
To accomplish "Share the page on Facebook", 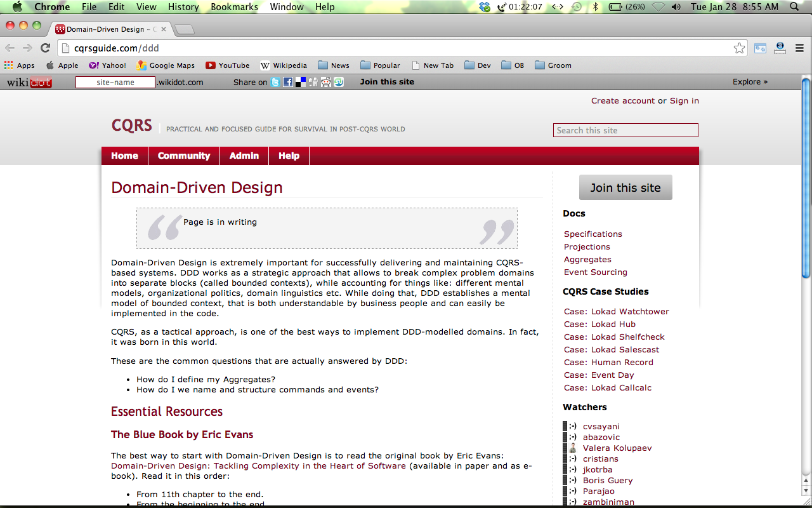I will [x=287, y=82].
